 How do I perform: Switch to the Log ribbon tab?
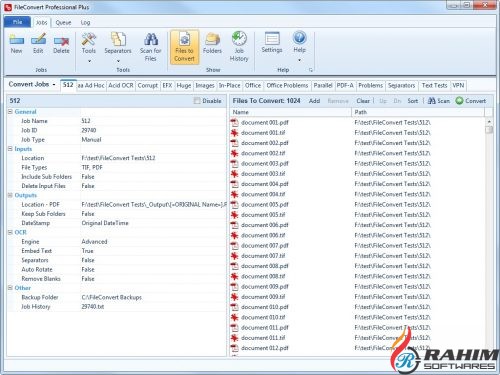[85, 22]
